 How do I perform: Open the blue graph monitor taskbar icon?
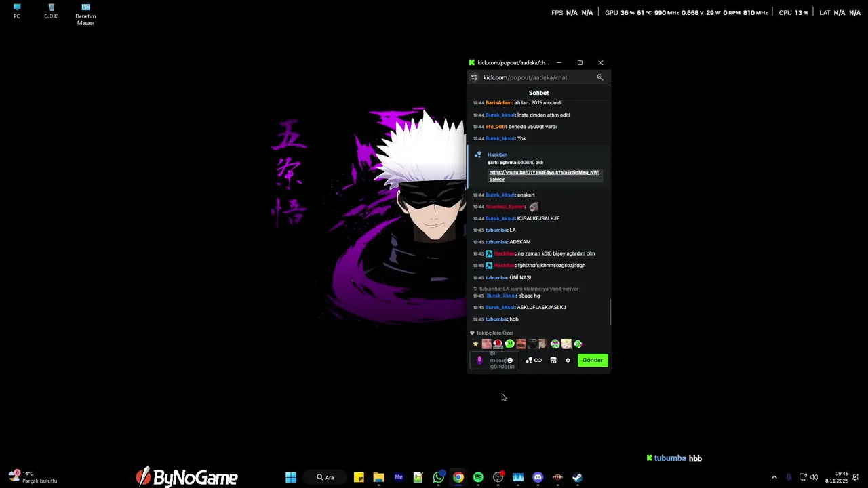click(x=518, y=477)
